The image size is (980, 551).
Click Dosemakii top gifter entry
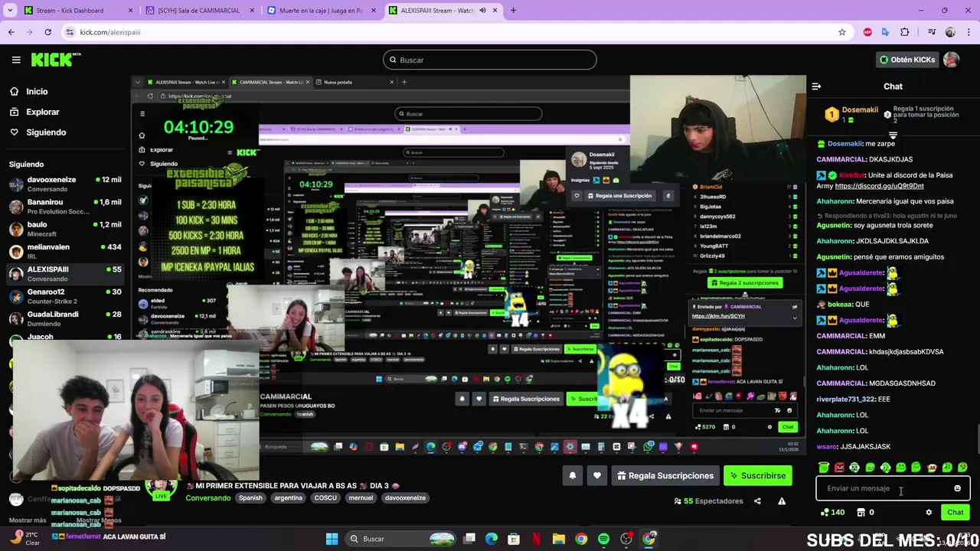tap(851, 114)
